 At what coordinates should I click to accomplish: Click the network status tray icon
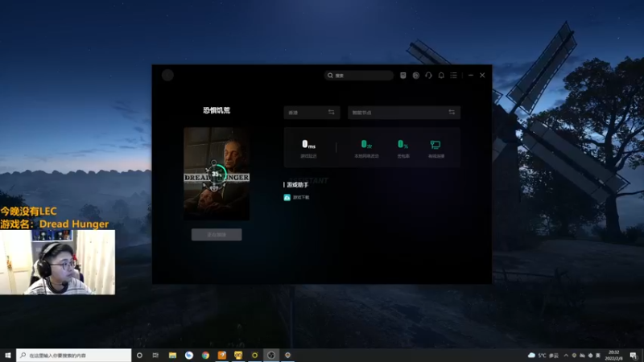tap(582, 355)
